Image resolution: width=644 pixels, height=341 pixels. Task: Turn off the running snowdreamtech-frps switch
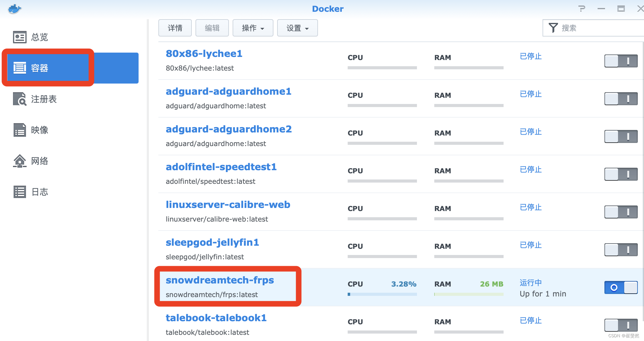coord(621,287)
